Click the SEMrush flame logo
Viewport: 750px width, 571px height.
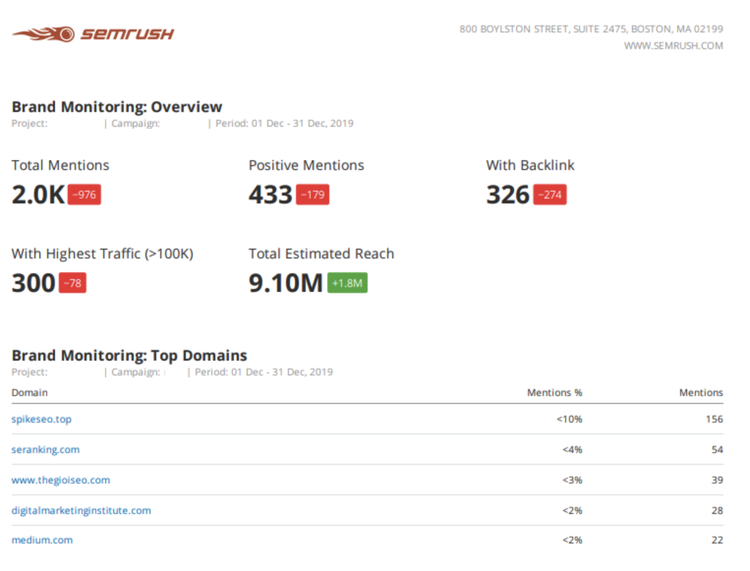(x=93, y=34)
